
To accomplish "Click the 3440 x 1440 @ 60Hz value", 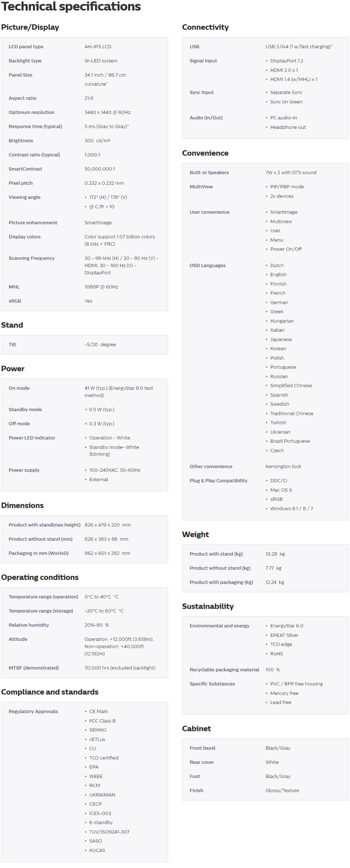I will pos(107,112).
